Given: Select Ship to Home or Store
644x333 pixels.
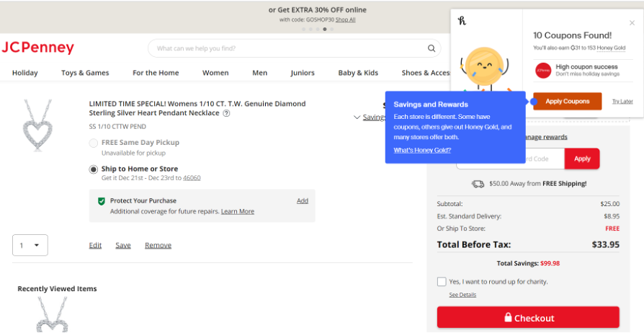Looking at the screenshot, I should pos(93,169).
